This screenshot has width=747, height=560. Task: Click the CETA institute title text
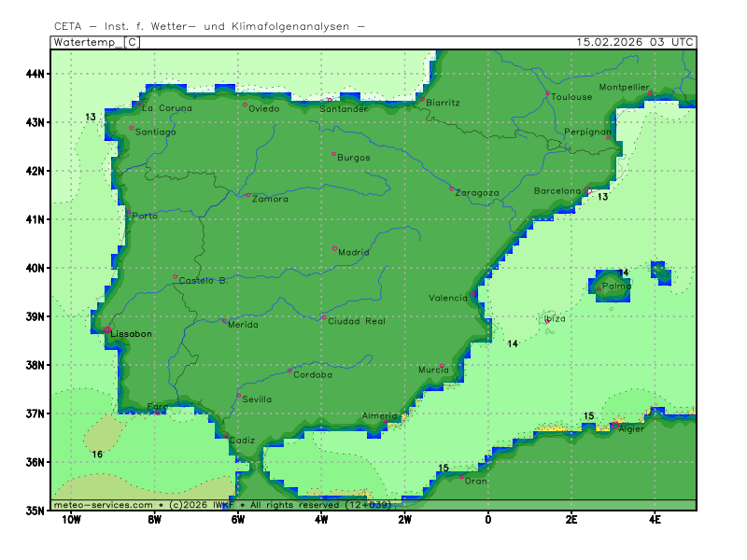click(x=209, y=26)
